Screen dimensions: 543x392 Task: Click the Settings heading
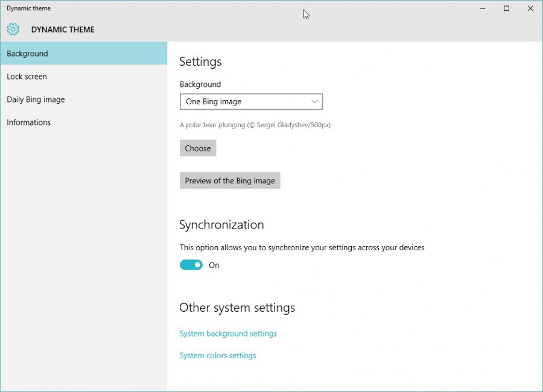pos(200,61)
